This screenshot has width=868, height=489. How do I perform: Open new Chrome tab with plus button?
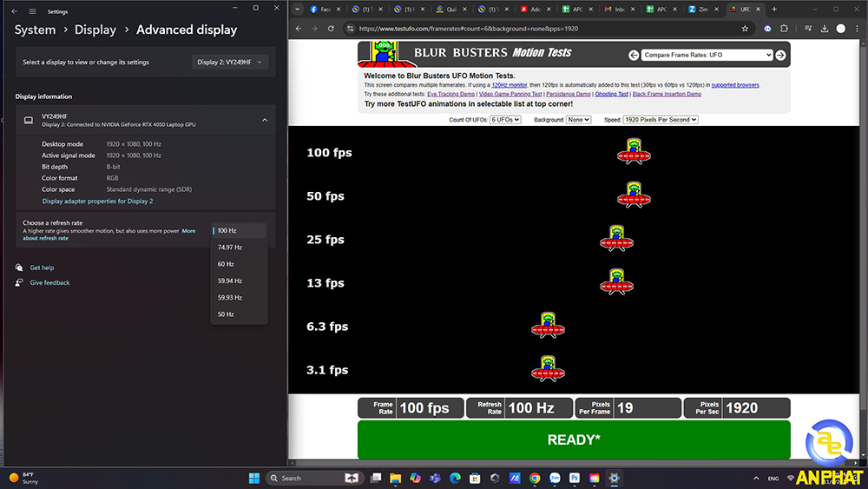coord(774,9)
